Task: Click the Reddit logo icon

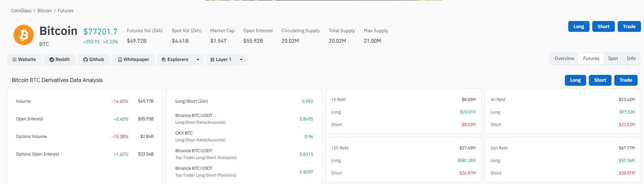Action: [x=52, y=60]
